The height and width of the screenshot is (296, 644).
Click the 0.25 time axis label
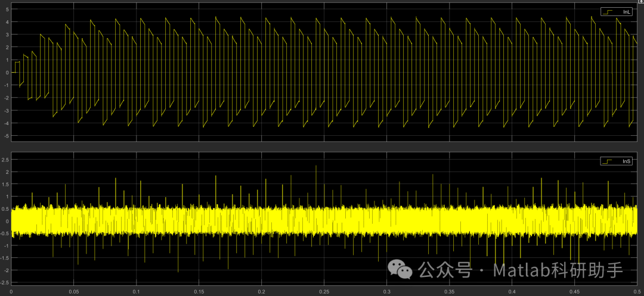point(324,291)
